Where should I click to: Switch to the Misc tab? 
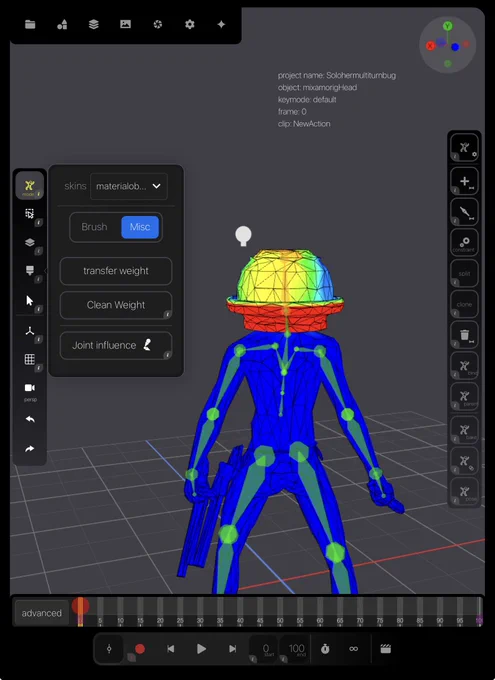(140, 227)
